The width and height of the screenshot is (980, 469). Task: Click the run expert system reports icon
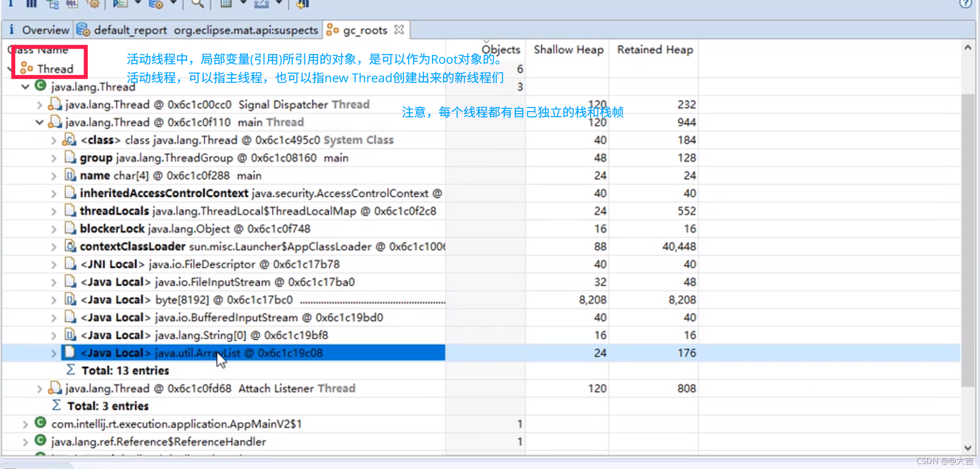[120, 4]
